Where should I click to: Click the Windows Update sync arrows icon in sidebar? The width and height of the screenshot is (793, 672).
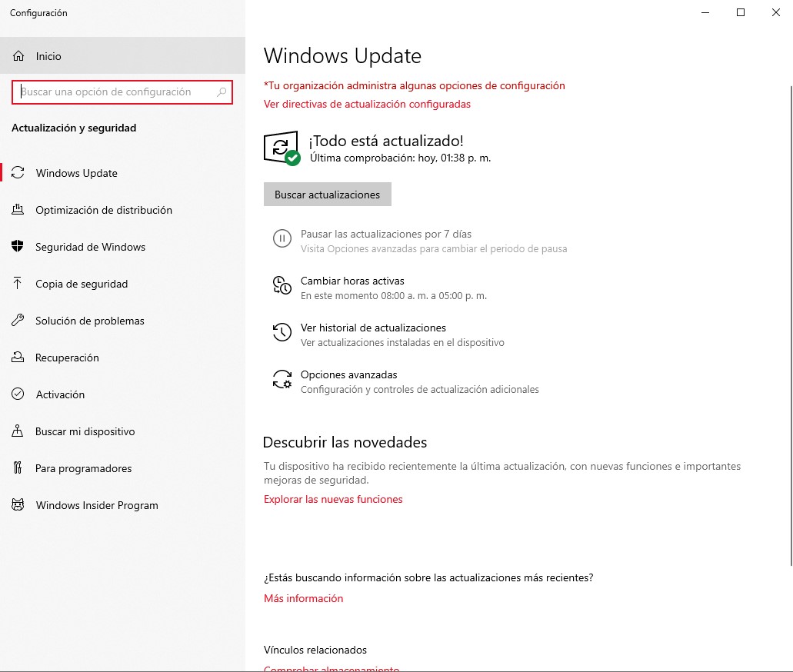coord(18,173)
